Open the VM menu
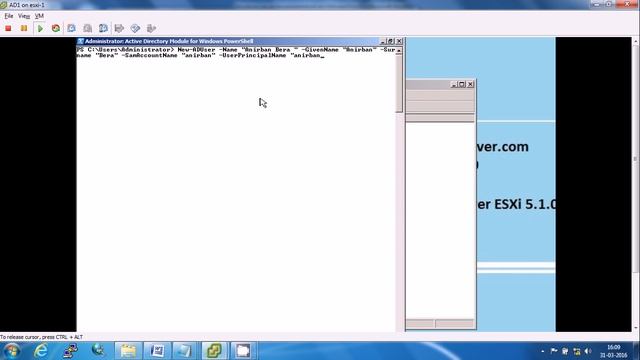The width and height of the screenshot is (640, 360). pos(39,16)
